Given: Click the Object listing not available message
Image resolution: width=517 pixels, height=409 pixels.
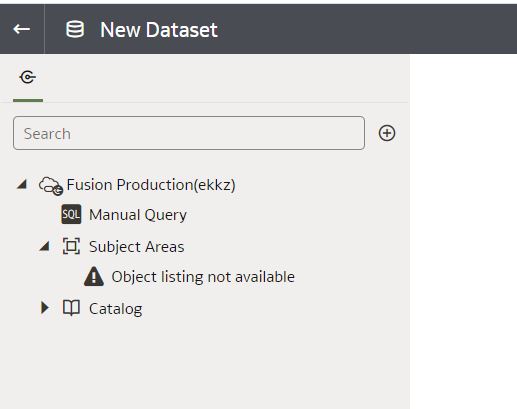Looking at the screenshot, I should [x=203, y=277].
